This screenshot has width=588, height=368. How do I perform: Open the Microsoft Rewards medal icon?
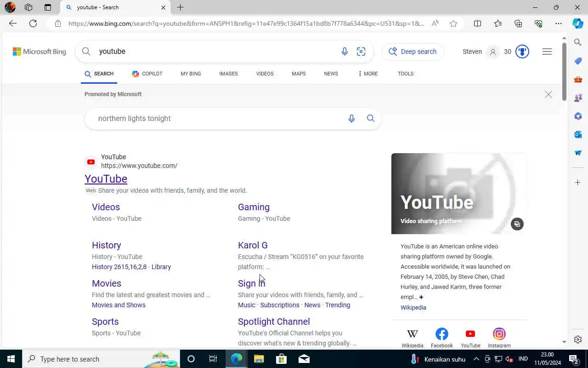click(522, 52)
